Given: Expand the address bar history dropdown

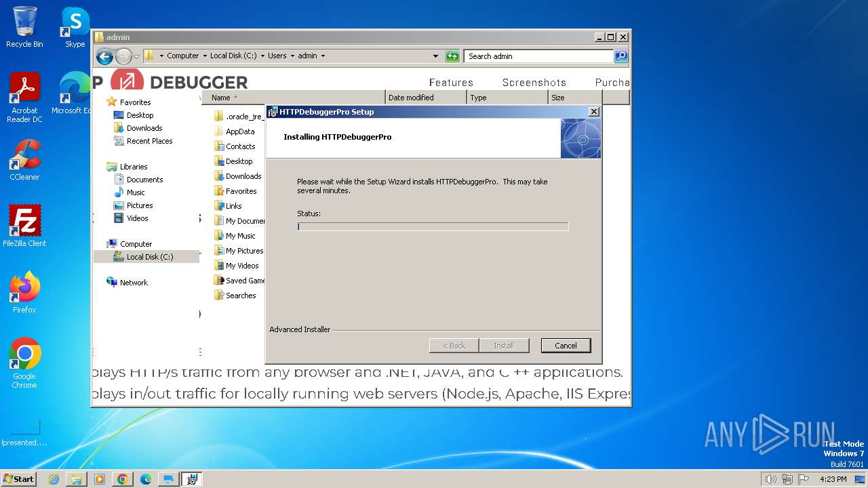Looking at the screenshot, I should click(x=435, y=56).
